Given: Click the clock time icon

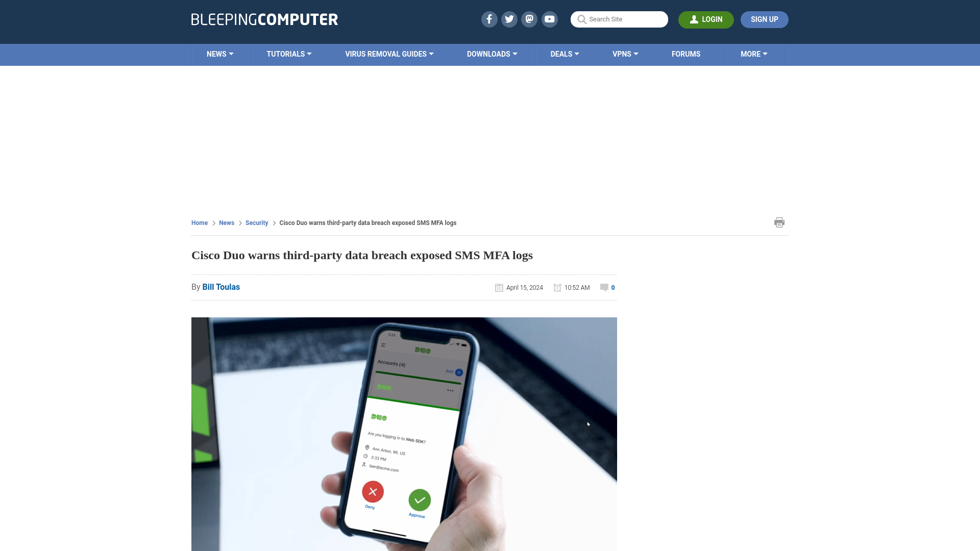Looking at the screenshot, I should (557, 287).
